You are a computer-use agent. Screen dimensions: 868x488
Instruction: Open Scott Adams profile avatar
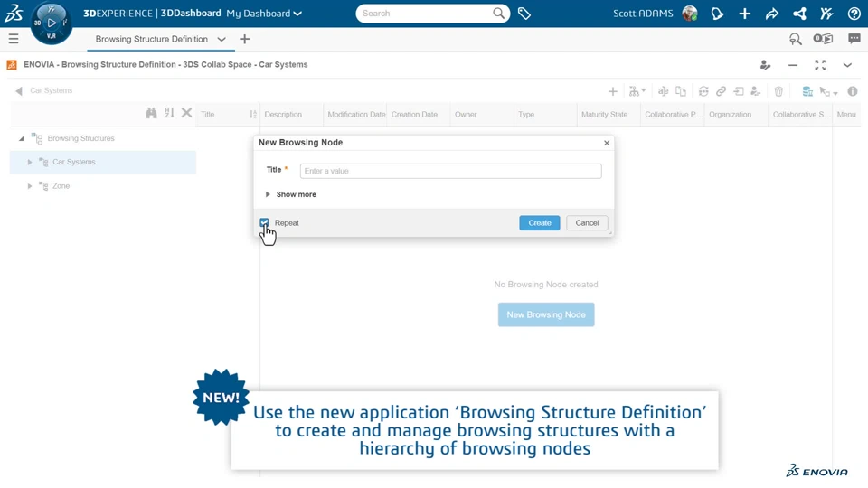[690, 14]
